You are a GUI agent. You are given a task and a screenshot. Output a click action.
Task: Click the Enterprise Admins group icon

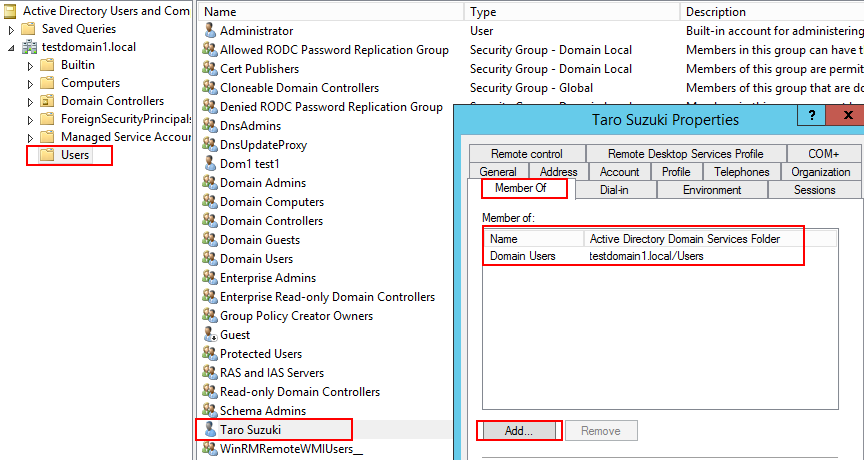pyautogui.click(x=210, y=278)
